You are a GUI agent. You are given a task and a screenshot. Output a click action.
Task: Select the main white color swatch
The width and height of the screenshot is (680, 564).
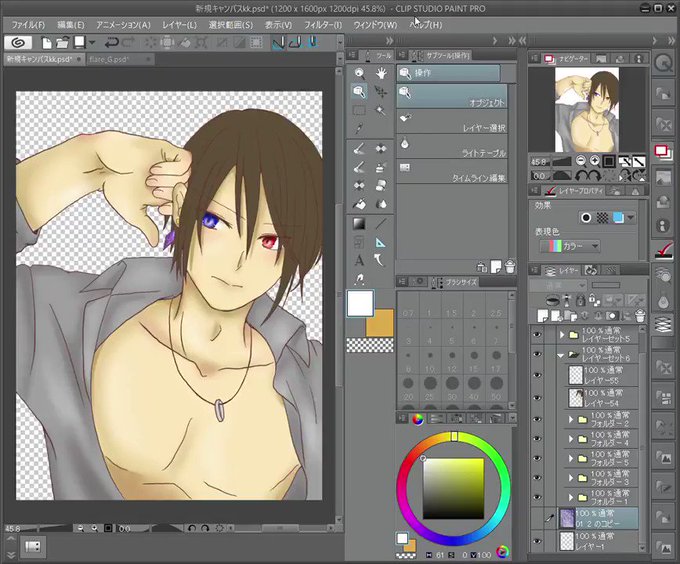(360, 303)
